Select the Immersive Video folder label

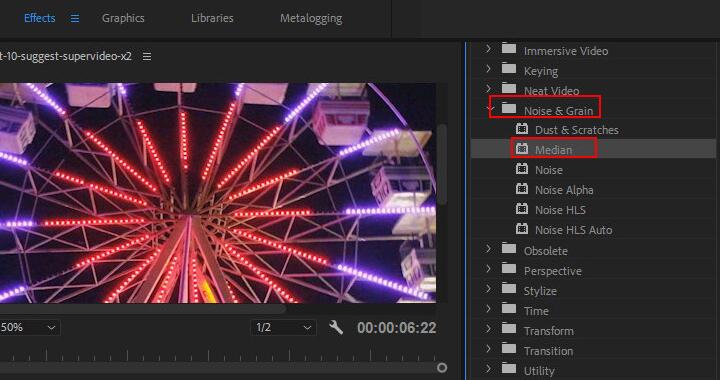tap(566, 51)
